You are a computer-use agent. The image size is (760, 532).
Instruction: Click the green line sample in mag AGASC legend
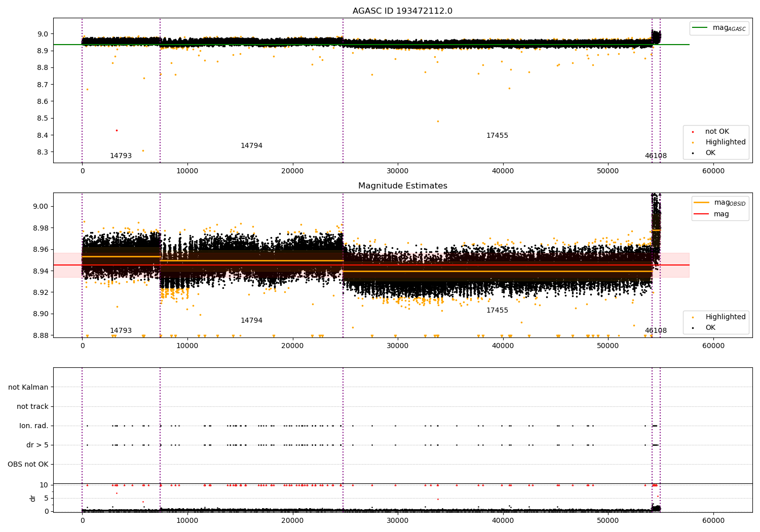point(700,27)
